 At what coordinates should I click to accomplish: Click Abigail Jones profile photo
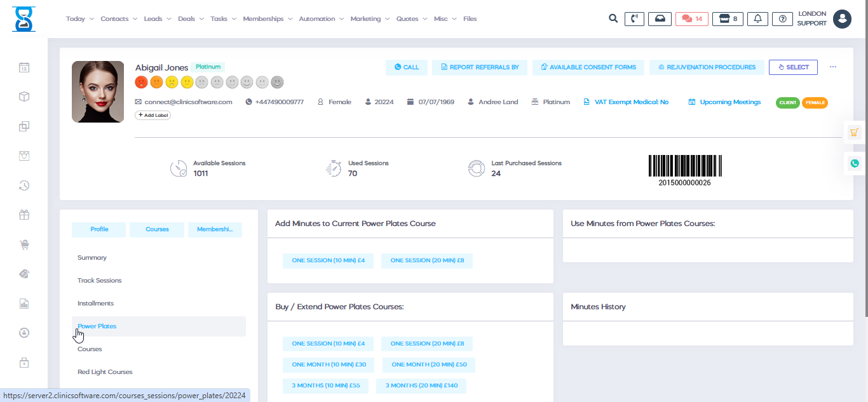(98, 91)
